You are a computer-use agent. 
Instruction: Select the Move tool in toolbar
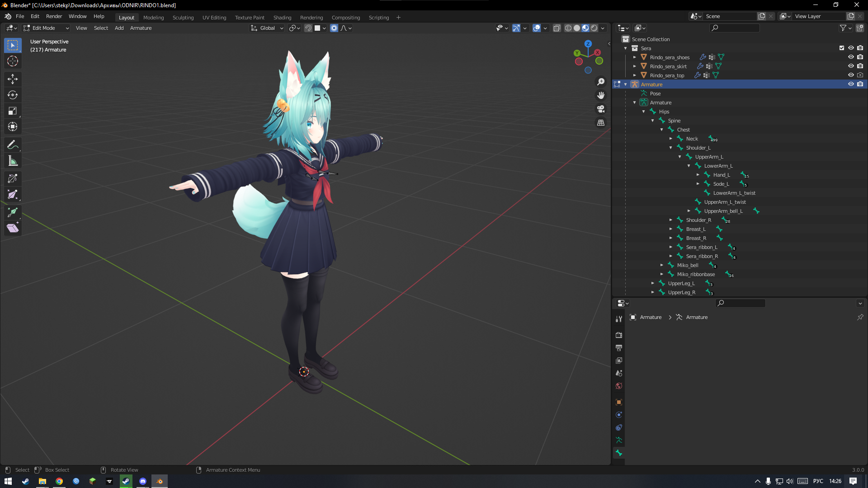pos(13,79)
